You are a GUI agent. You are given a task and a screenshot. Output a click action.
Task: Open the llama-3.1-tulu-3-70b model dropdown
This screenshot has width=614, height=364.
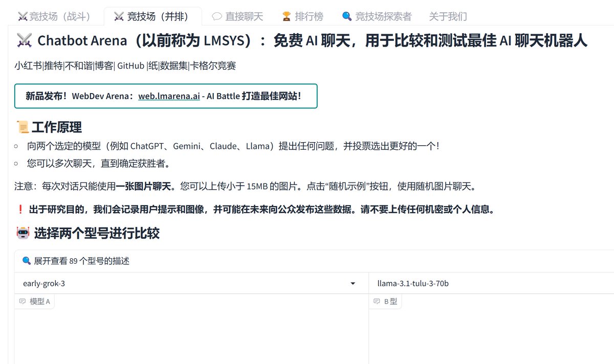point(491,283)
